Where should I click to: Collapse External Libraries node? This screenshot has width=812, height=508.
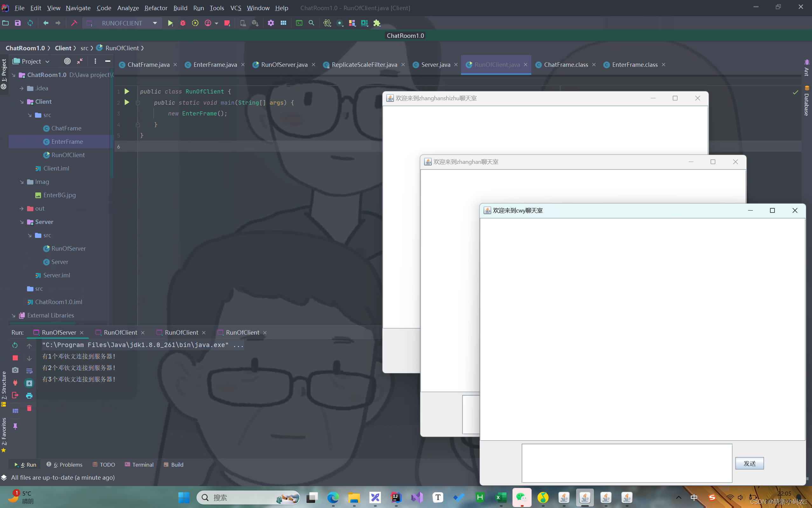(13, 316)
